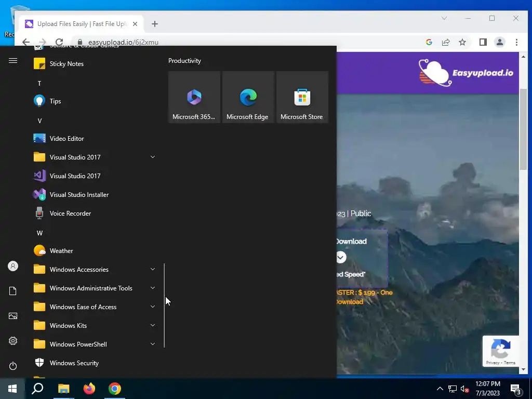Viewport: 532px width, 399px height.
Task: Open Chrome side panel icon
Action: pyautogui.click(x=483, y=42)
